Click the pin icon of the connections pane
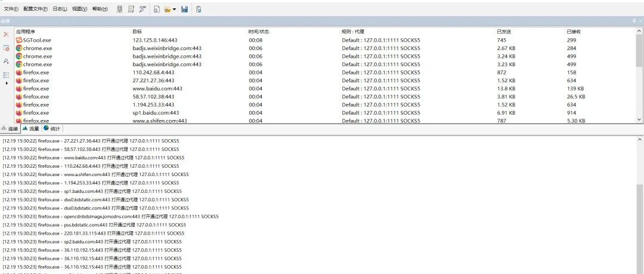The height and width of the screenshot is (274, 644). click(x=634, y=20)
